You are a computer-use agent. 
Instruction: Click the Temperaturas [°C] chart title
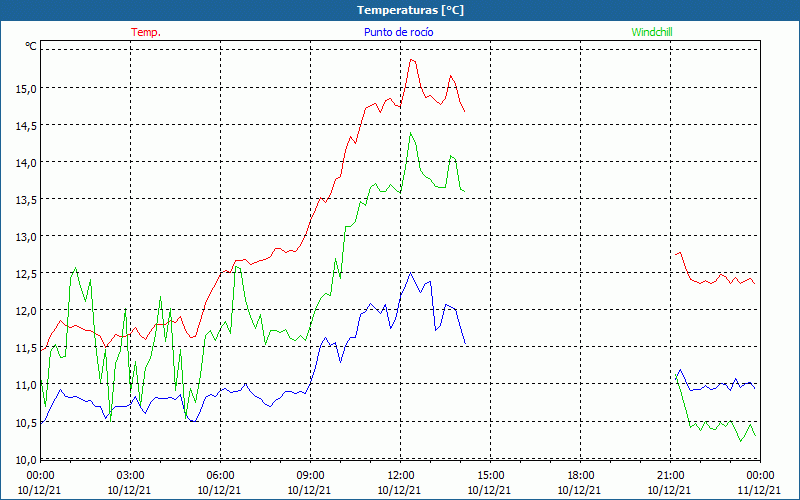410,10
